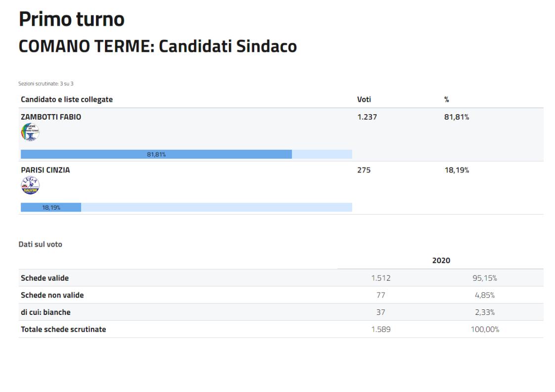The width and height of the screenshot is (555, 392).
Task: Click the Lega Salvini party logo
Action: click(x=30, y=185)
